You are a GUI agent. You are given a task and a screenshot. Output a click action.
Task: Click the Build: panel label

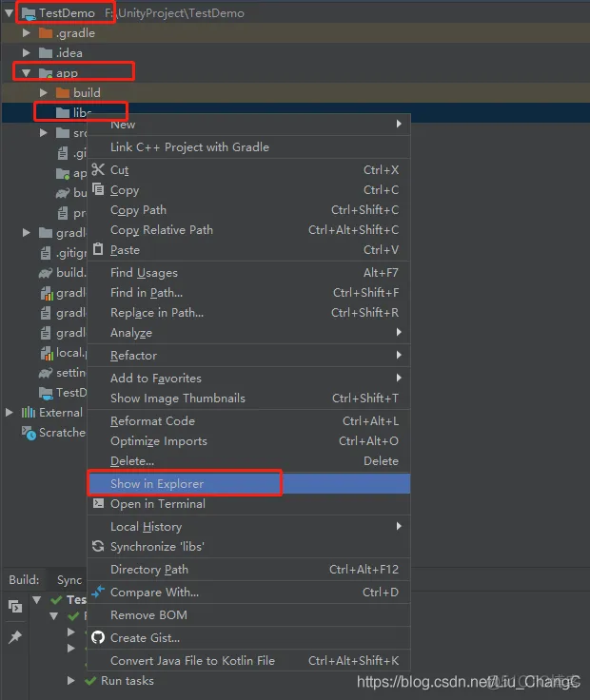(24, 579)
